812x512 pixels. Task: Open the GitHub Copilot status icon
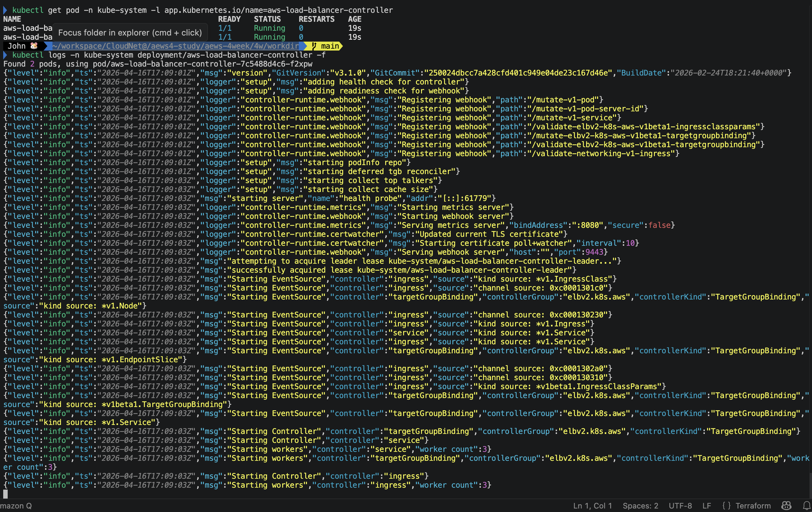[786, 506]
